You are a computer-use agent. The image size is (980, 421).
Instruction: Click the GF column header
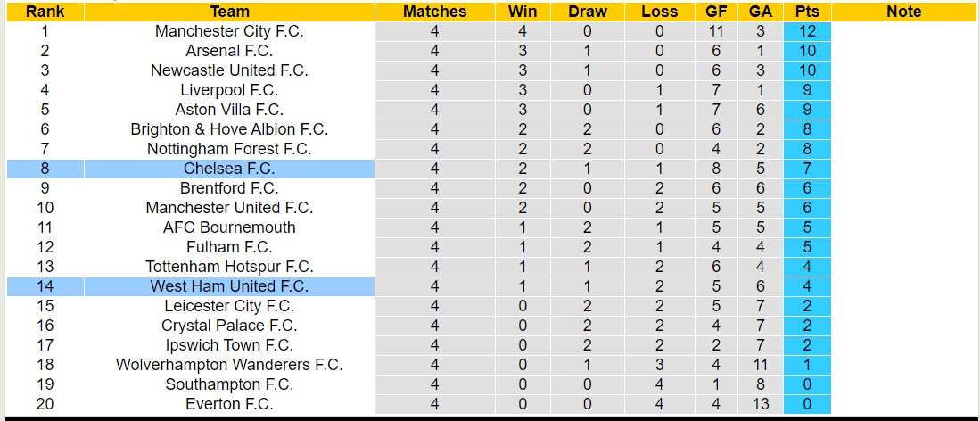click(716, 12)
